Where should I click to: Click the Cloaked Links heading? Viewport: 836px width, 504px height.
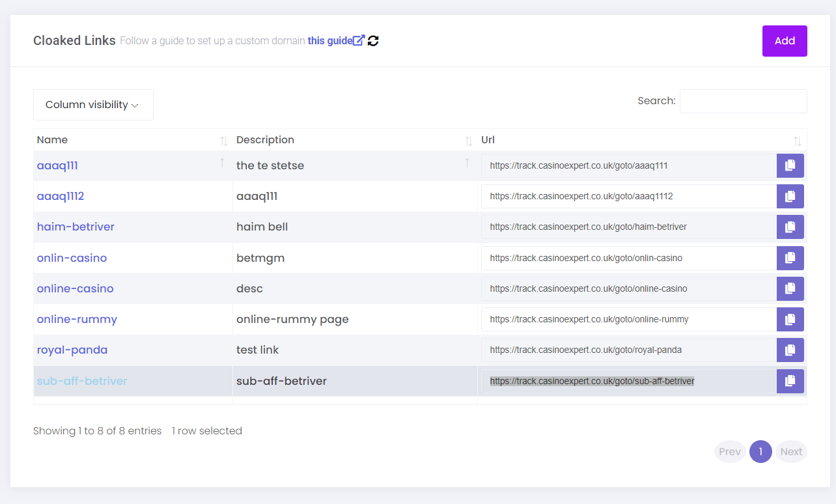tap(74, 40)
